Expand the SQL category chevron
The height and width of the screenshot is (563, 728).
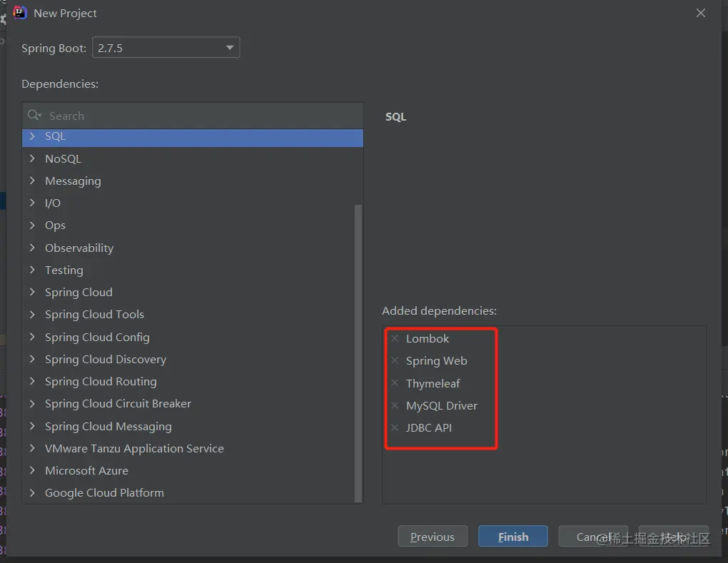pyautogui.click(x=32, y=136)
